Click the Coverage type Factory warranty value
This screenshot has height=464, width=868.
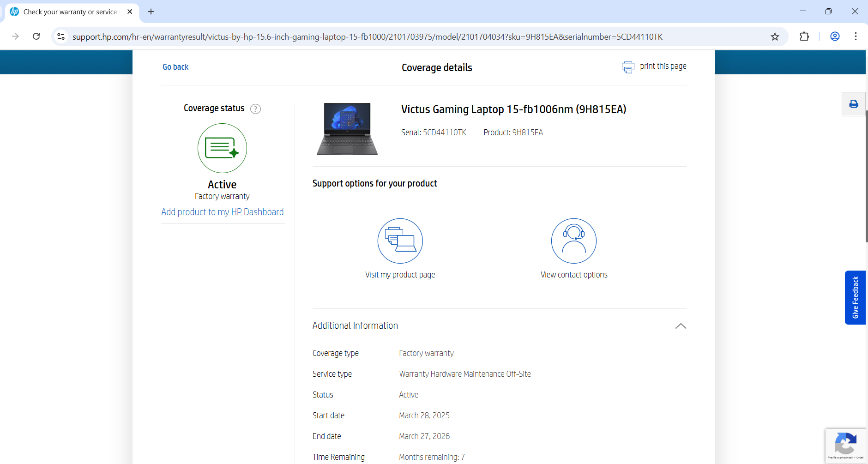tap(426, 353)
